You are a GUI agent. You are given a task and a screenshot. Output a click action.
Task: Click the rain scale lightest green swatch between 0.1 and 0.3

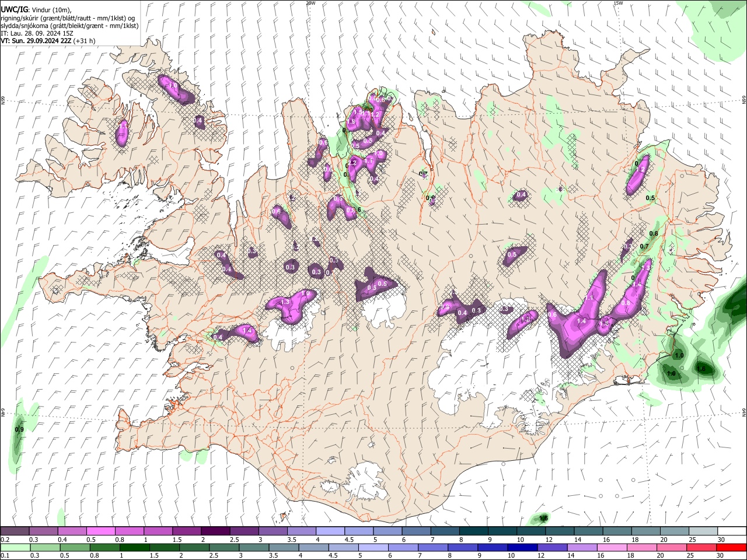coord(15,547)
